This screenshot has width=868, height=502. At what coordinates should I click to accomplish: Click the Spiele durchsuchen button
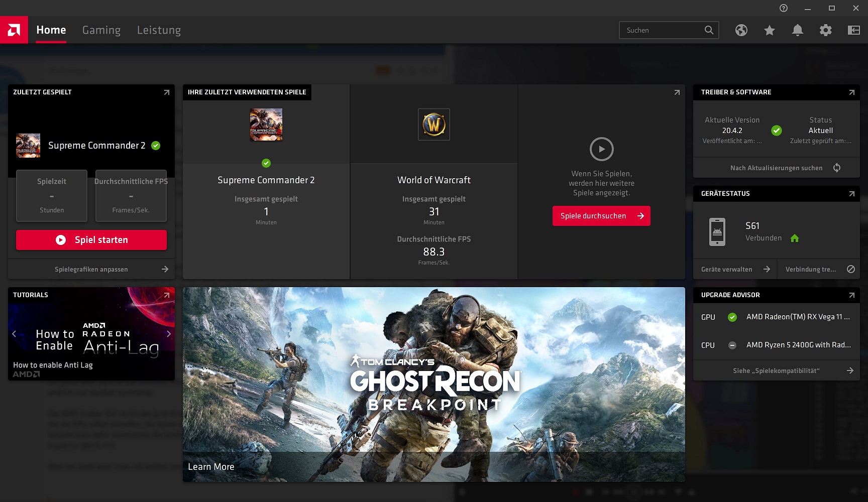(x=601, y=216)
